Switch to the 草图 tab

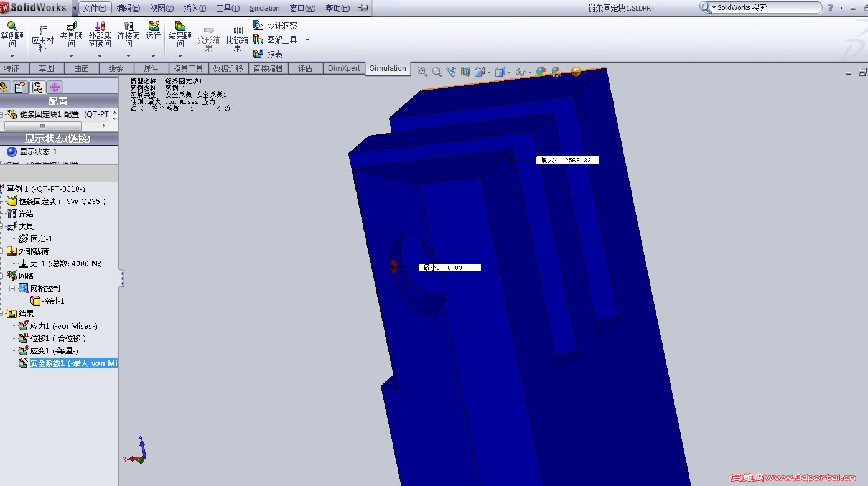coord(46,68)
